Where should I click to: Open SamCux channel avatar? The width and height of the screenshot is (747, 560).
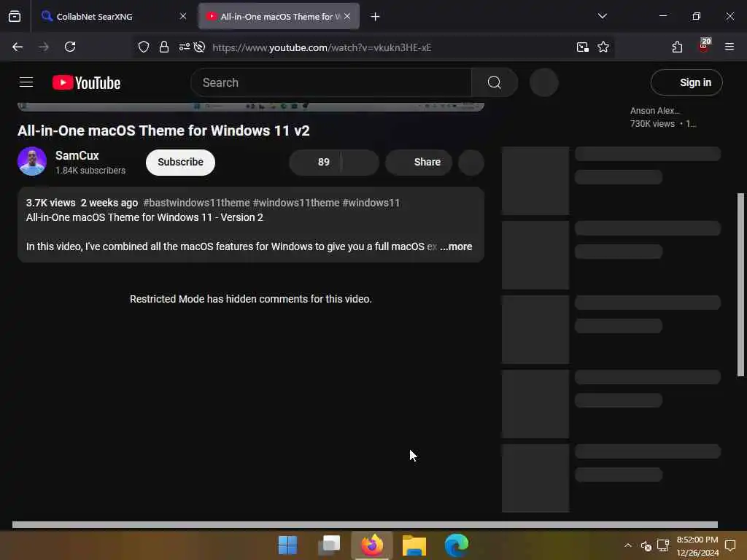pos(32,161)
